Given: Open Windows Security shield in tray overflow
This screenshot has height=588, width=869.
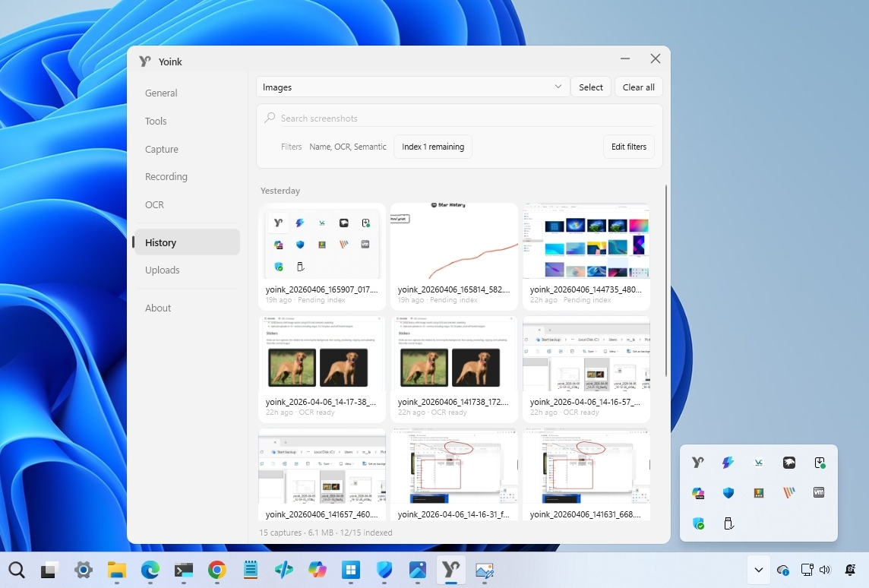Looking at the screenshot, I should (x=728, y=493).
